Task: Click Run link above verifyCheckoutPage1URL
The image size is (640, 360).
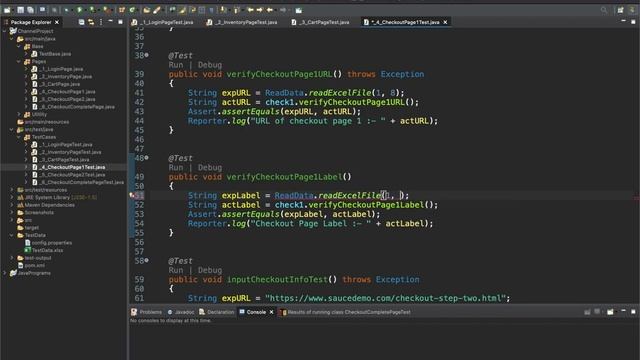Action: (x=176, y=65)
